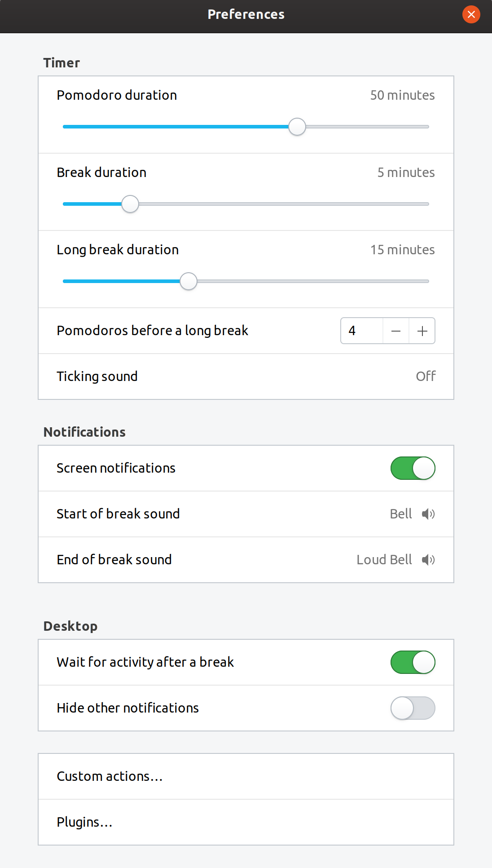Click the Off value for Ticking sound

click(426, 376)
